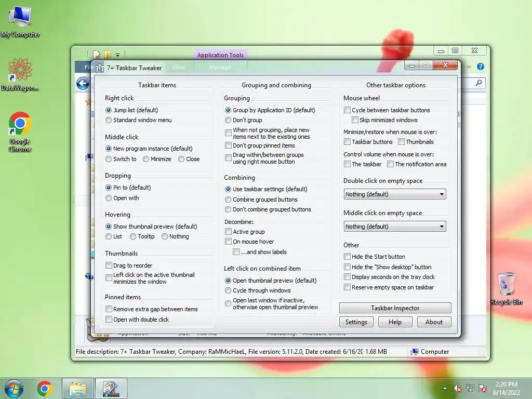This screenshot has width=532, height=399.
Task: Enable Hide the "Show desktop" button
Action: (388, 267)
